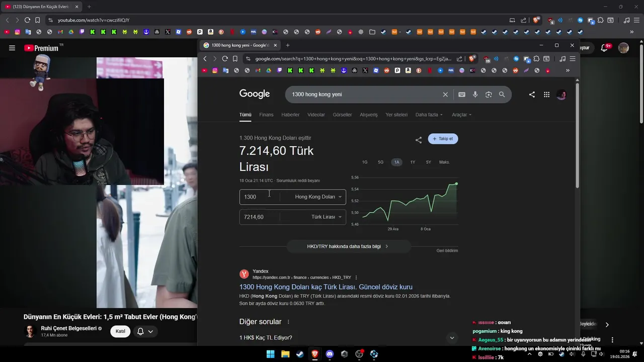644x362 pixels.
Task: Switch to the Finans tab
Action: (266, 115)
